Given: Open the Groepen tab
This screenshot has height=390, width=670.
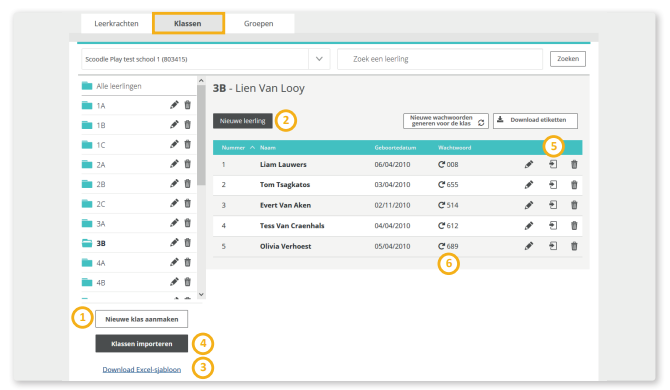Looking at the screenshot, I should tap(259, 23).
